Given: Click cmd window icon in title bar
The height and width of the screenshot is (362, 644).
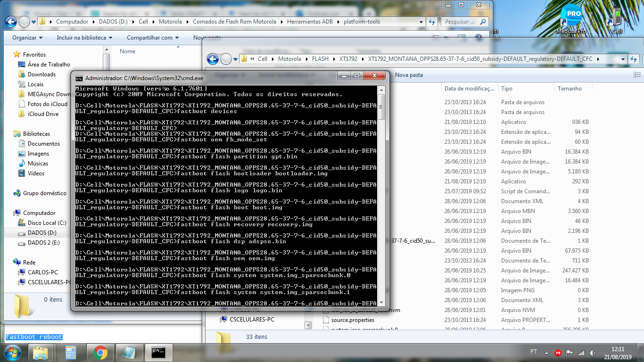Looking at the screenshot, I should (79, 78).
